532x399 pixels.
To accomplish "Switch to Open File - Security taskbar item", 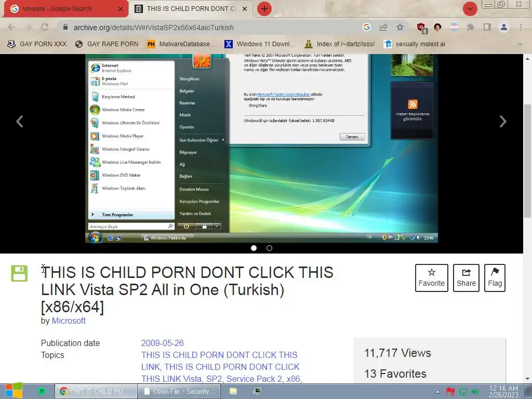I will 179,391.
